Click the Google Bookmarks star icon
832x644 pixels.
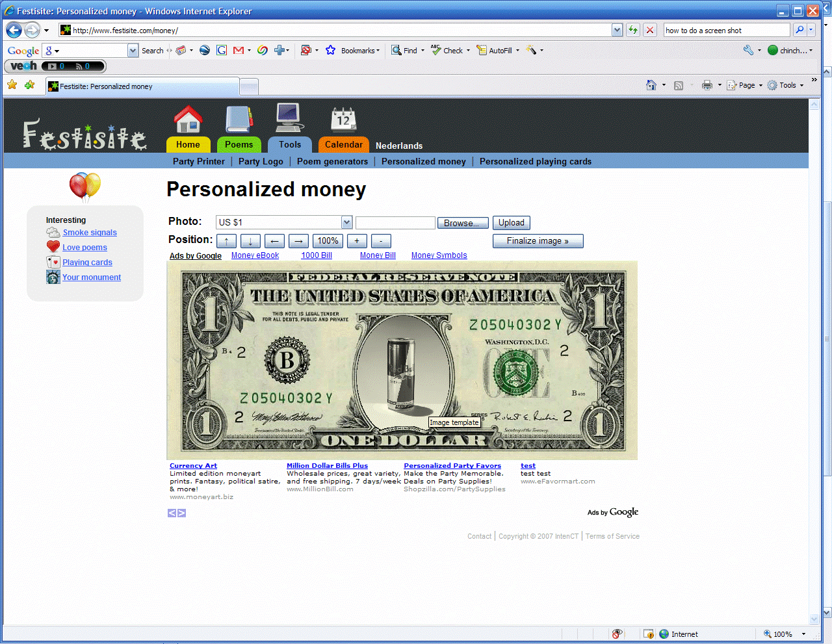(330, 51)
